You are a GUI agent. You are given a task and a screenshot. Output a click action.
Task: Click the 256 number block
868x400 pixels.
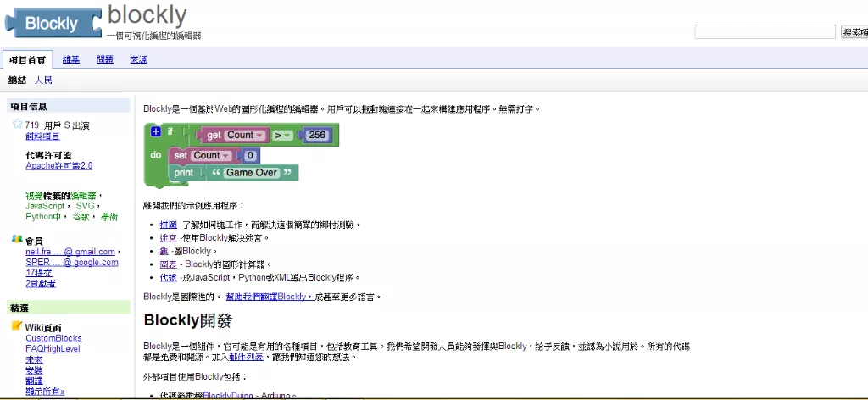[x=317, y=135]
